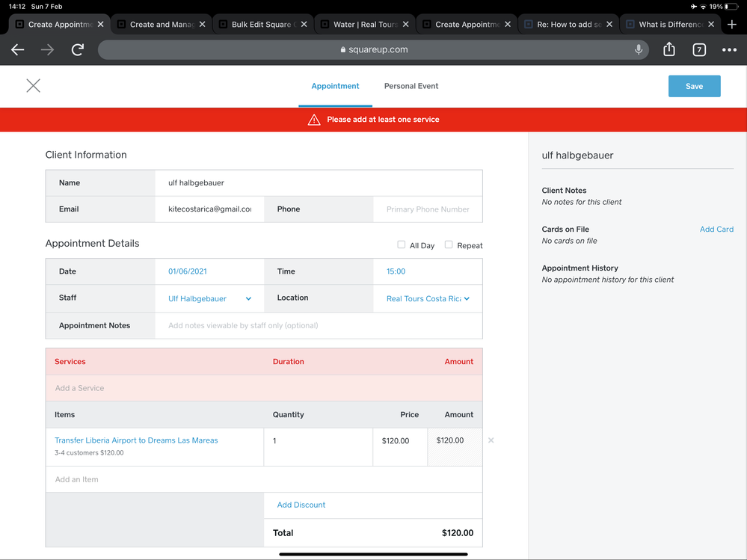
Task: Pick the appointment date 01/06/2021
Action: (x=188, y=271)
